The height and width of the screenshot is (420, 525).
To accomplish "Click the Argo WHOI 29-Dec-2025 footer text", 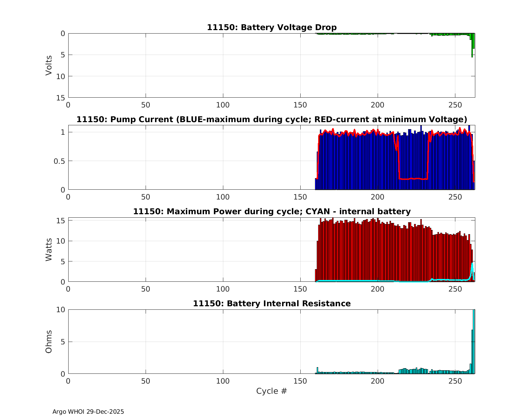I will tap(88, 412).
